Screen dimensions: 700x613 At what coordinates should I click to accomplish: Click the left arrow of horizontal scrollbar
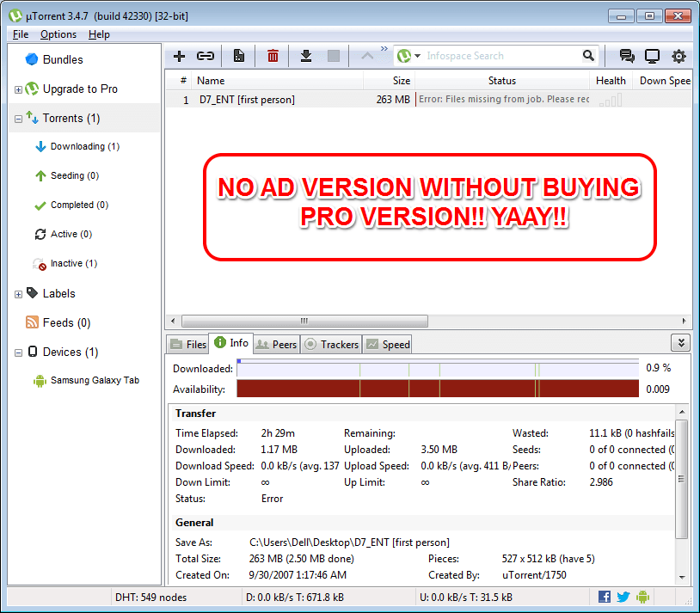[173, 321]
